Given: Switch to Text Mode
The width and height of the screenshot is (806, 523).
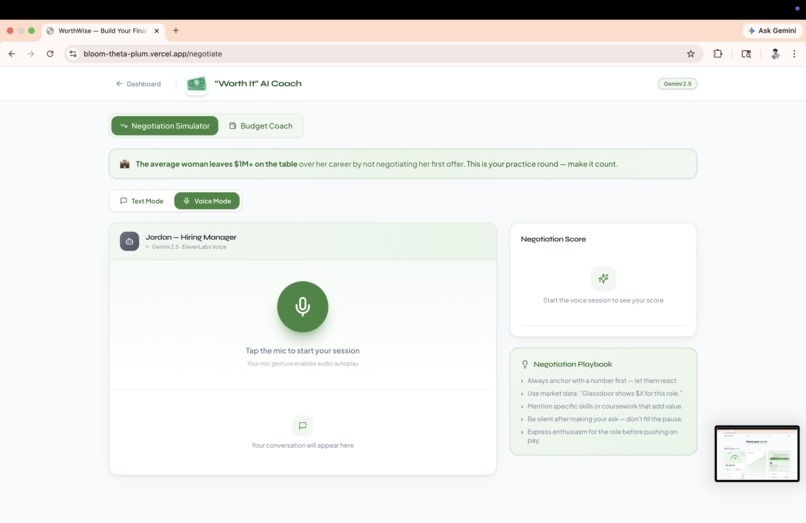Looking at the screenshot, I should pos(141,201).
